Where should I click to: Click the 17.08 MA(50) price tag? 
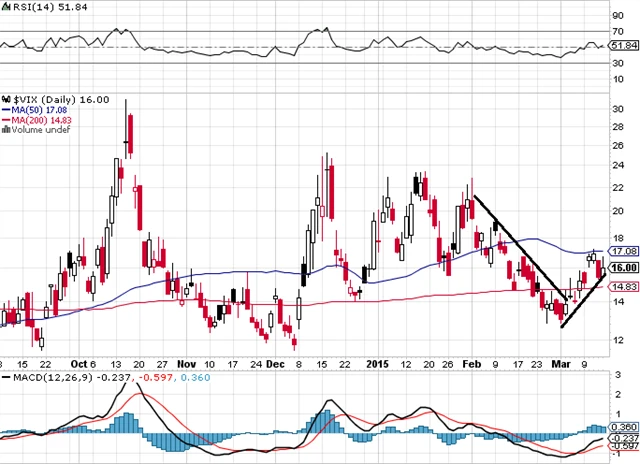pyautogui.click(x=623, y=252)
